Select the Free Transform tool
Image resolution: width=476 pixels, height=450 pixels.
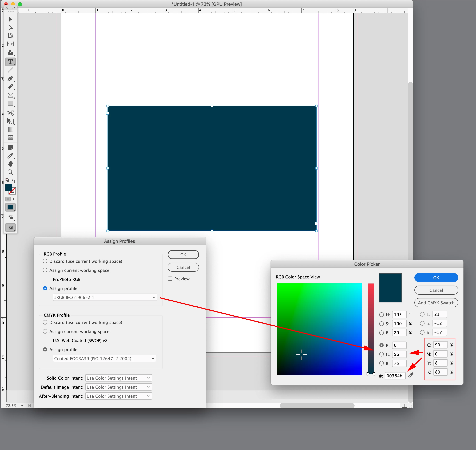(x=10, y=121)
